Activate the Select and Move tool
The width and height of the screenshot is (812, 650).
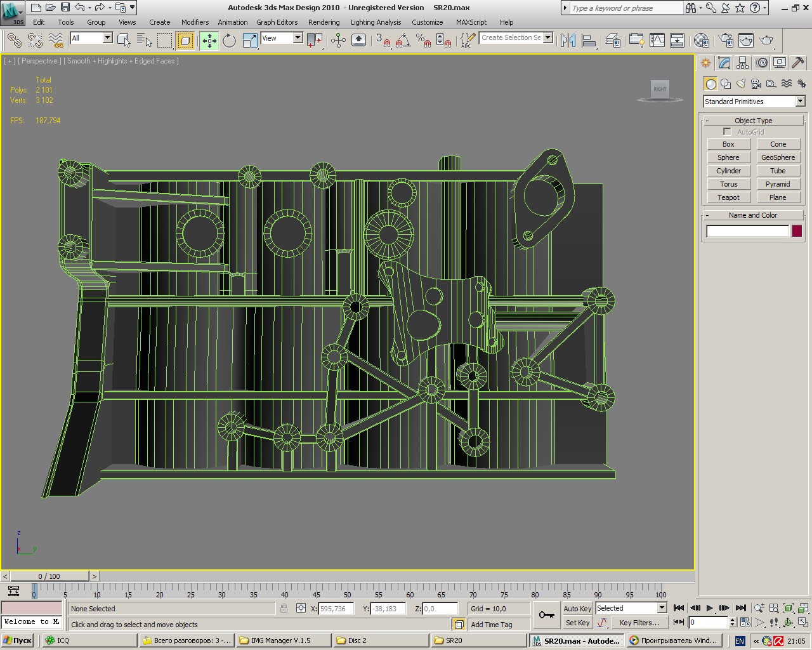209,41
